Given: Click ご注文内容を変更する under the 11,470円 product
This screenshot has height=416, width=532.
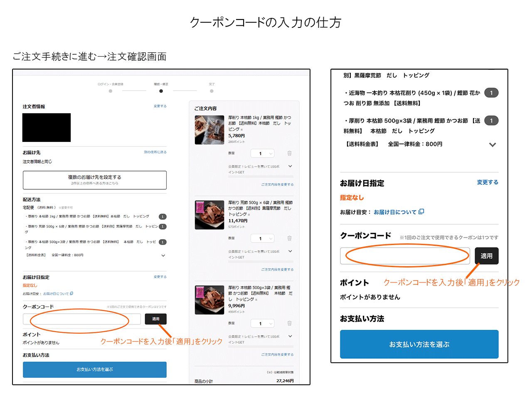Looking at the screenshot, I should (277, 270).
